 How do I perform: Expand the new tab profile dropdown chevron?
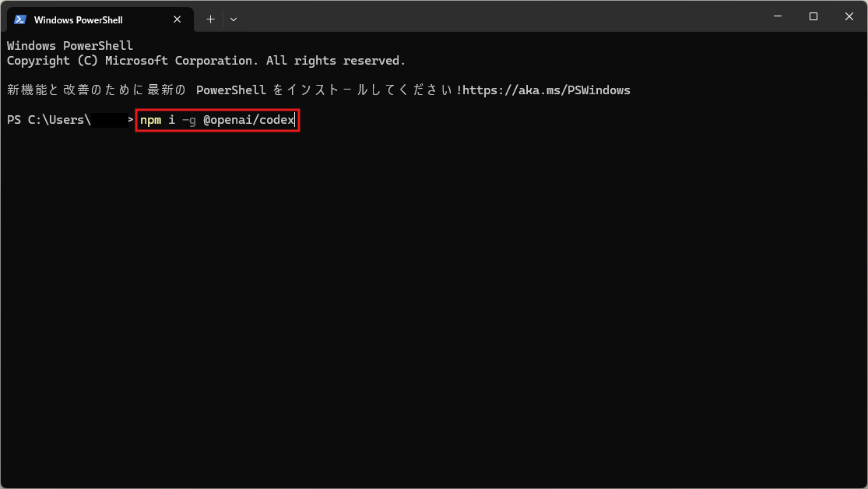234,19
